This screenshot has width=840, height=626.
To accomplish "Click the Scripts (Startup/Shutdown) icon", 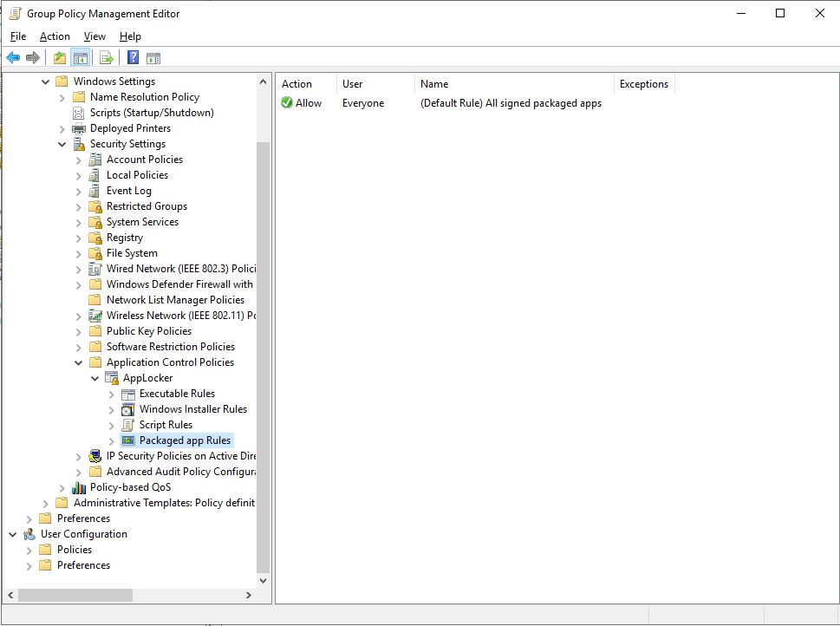I will pyautogui.click(x=79, y=113).
